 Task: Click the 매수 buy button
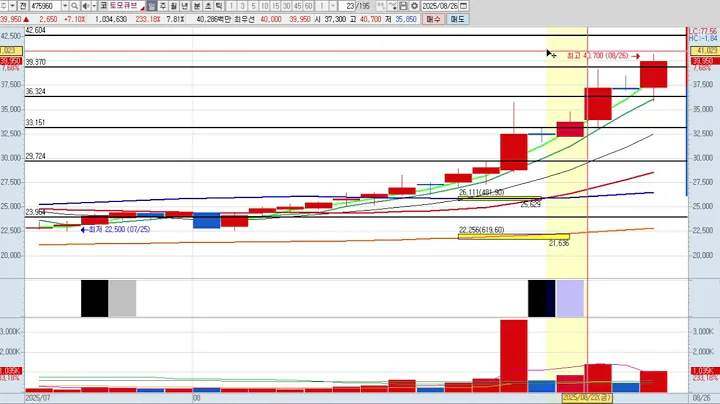point(433,19)
